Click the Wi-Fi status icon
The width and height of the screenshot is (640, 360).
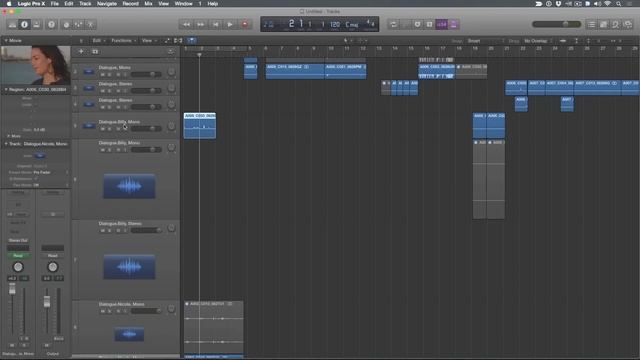coord(608,4)
